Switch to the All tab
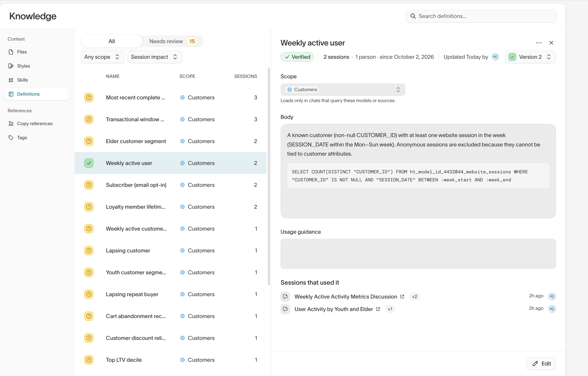The width and height of the screenshot is (588, 376). (x=112, y=41)
